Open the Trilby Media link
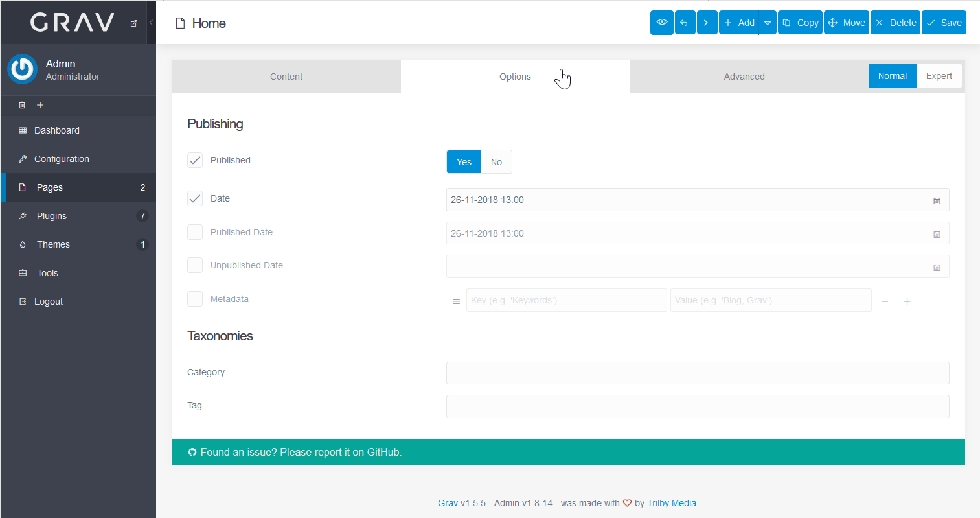 (x=671, y=503)
